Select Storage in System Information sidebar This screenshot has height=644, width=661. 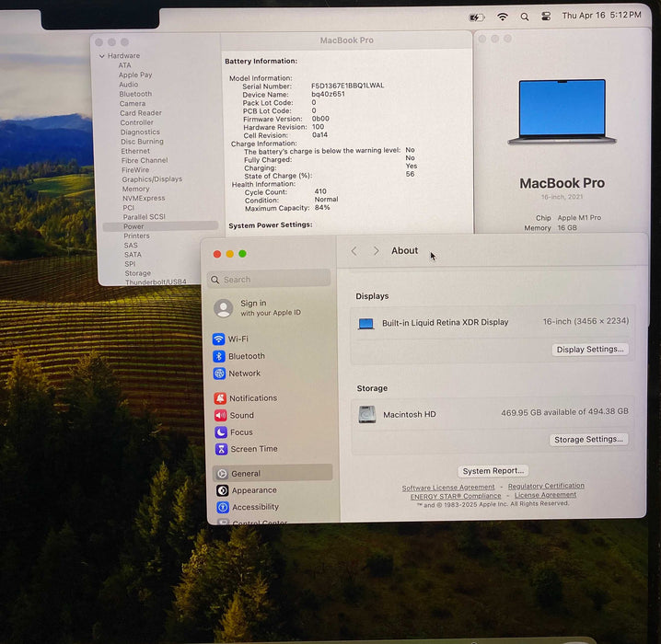point(138,273)
